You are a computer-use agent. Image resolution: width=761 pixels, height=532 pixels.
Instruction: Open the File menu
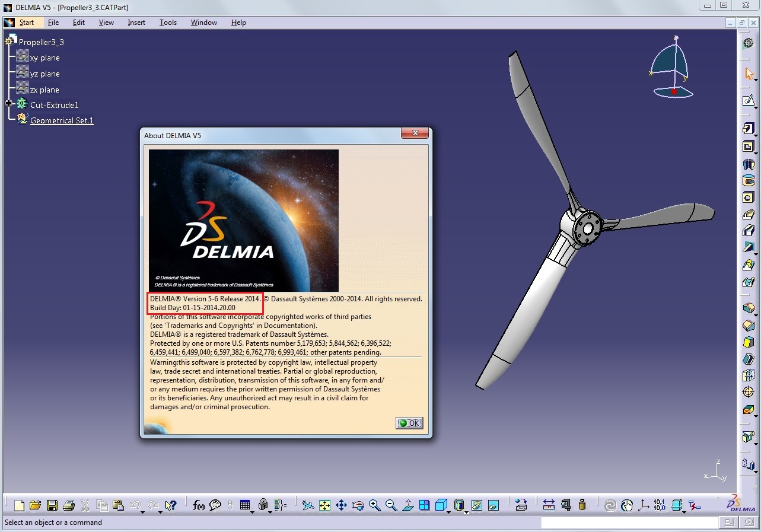coord(53,23)
